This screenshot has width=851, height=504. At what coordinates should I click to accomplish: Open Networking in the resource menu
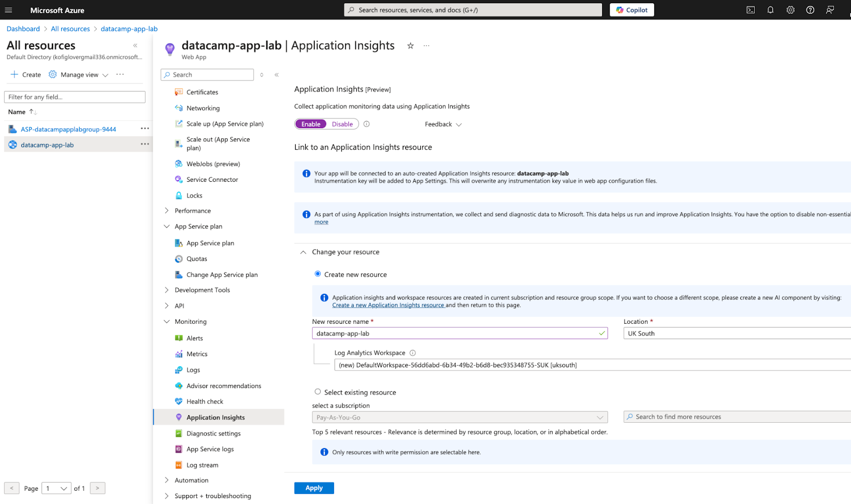tap(203, 108)
